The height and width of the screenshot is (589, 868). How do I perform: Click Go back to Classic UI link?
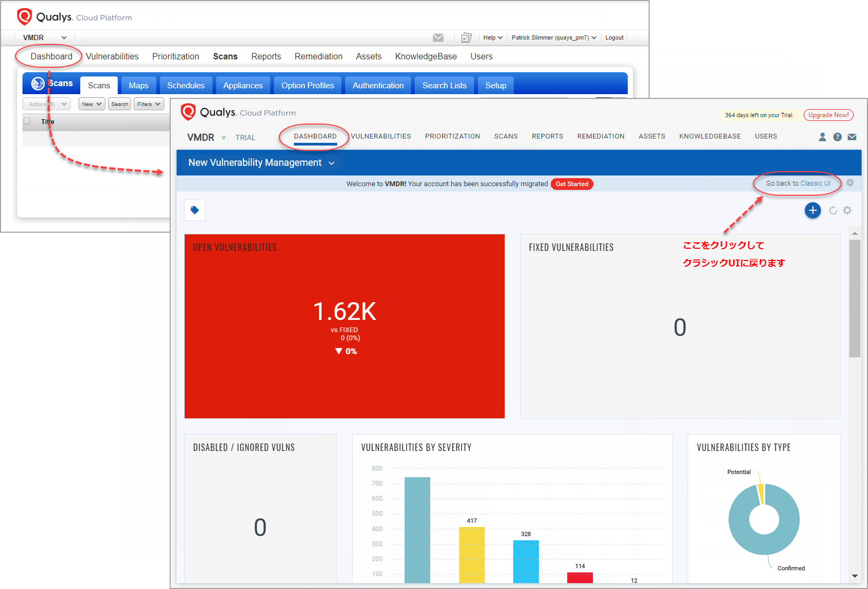798,183
